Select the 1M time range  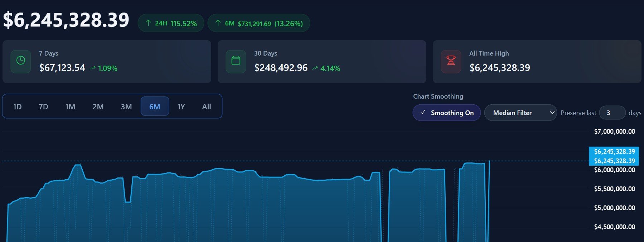[70, 107]
